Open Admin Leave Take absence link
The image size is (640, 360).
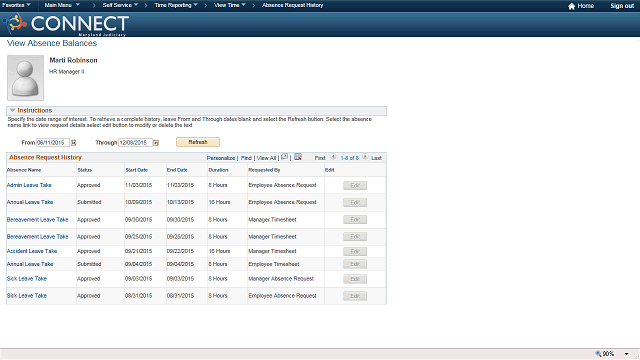(x=29, y=185)
